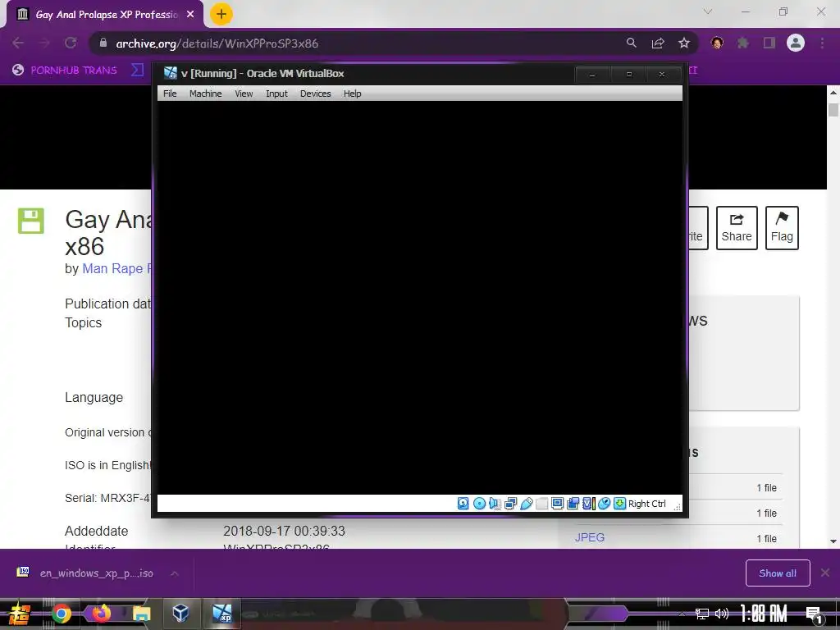
Task: Click the Share button on archive.org page
Action: click(737, 228)
